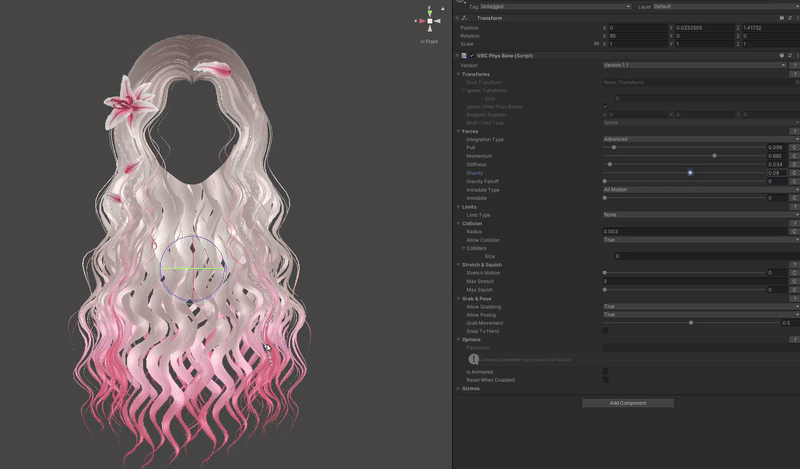Check the Is Animated option

pos(606,372)
